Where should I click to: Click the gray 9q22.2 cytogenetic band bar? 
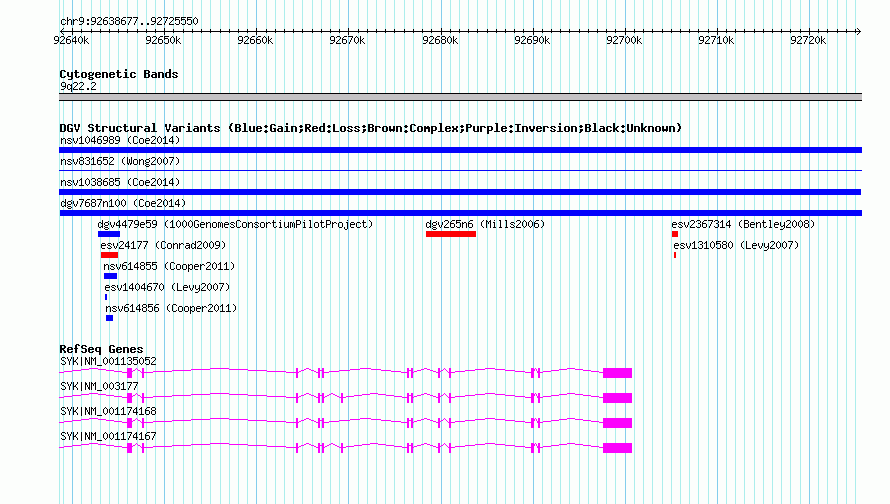[460, 98]
